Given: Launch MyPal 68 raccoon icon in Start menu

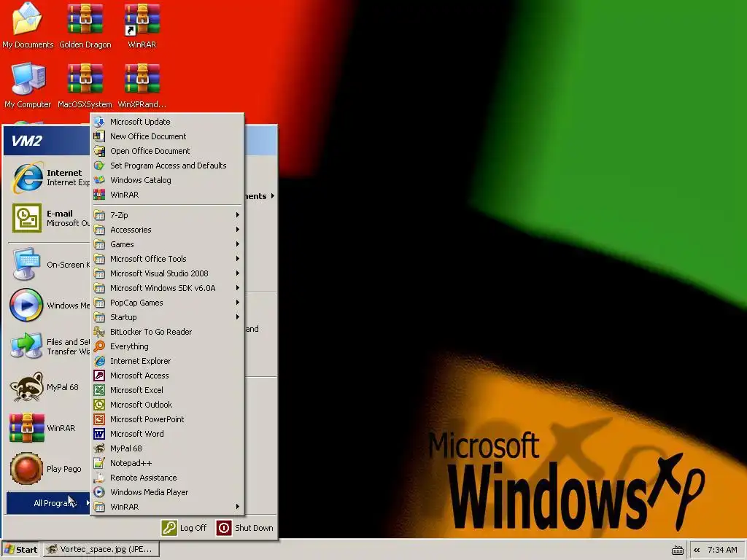Looking at the screenshot, I should tap(50, 387).
